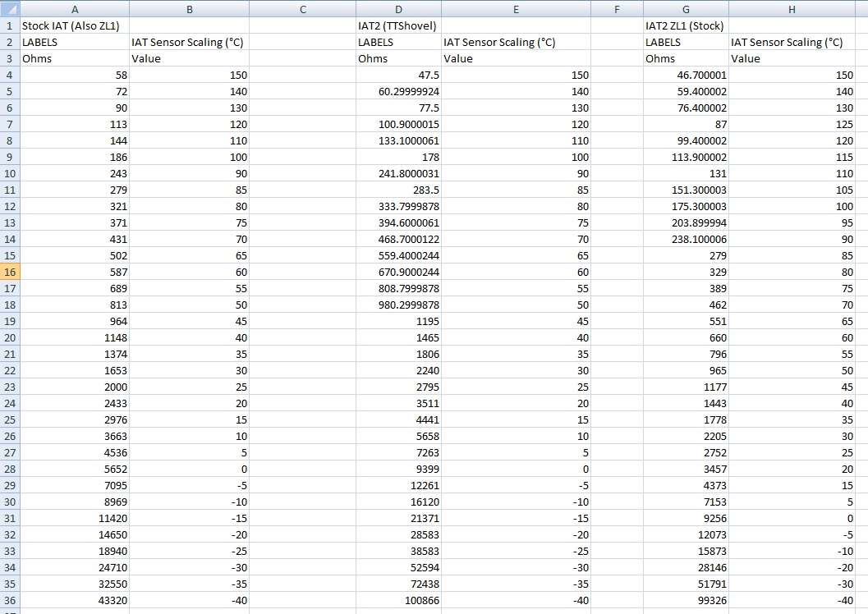868x614 pixels.
Task: Select the row 1 header
Action: click(10, 25)
